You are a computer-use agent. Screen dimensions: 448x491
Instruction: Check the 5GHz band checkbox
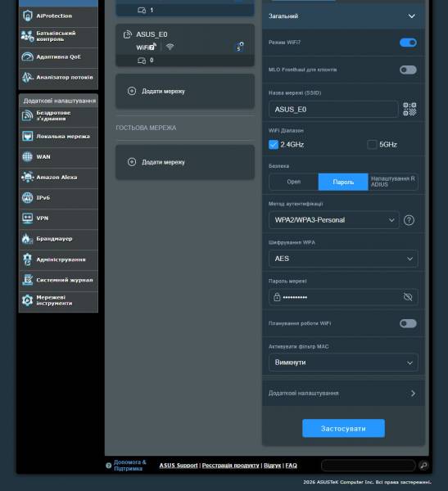pyautogui.click(x=372, y=144)
